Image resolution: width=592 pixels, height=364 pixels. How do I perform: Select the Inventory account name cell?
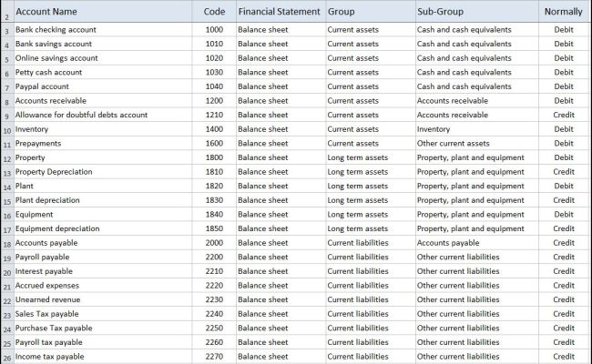click(x=103, y=129)
